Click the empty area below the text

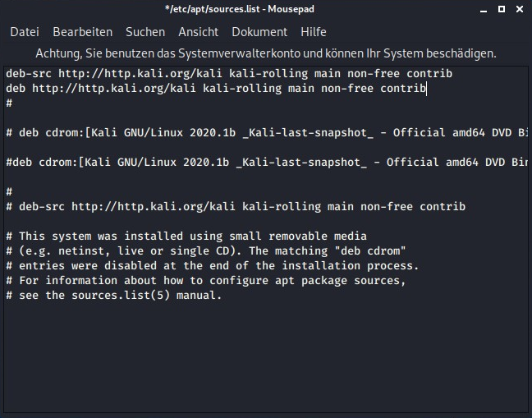click(x=263, y=361)
